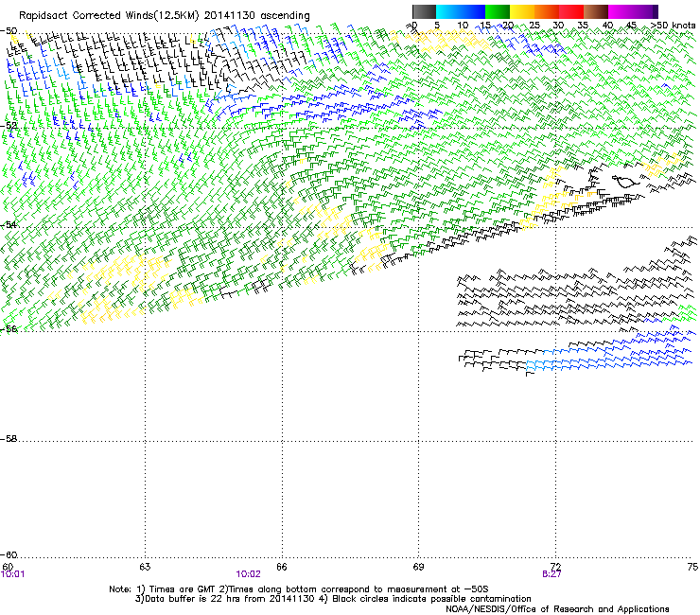
Task: Click the -52 latitude axis label
Action: (x=9, y=126)
